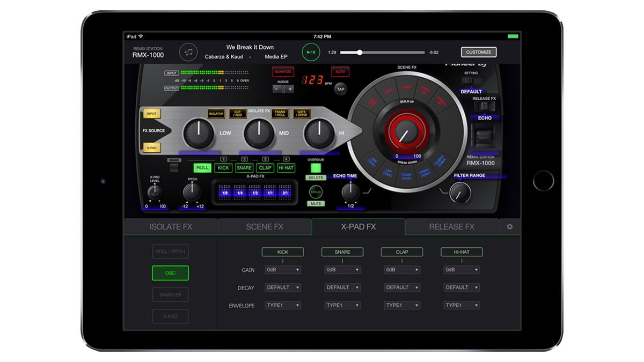Tap the round TAP tempo button
Image resolution: width=644 pixels, height=362 pixels.
tap(340, 89)
